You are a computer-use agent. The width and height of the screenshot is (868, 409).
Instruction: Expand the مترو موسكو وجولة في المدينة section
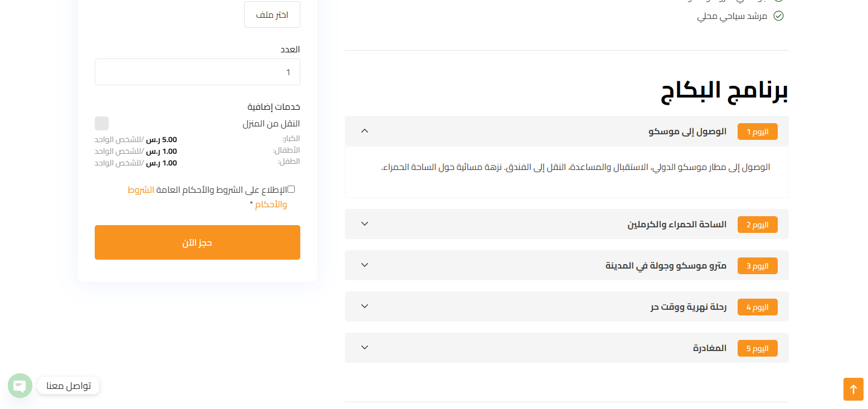(x=567, y=265)
